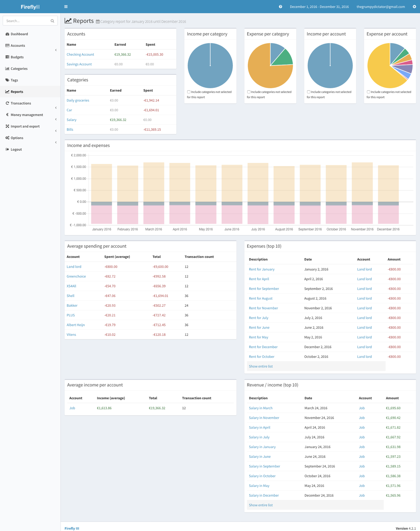
Task: Expand the Accounts sidebar submenu arrow
Action: point(56,50)
